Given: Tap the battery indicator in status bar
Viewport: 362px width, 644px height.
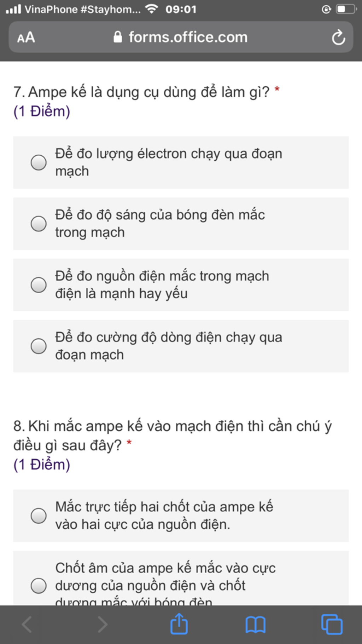Looking at the screenshot, I should 346,9.
